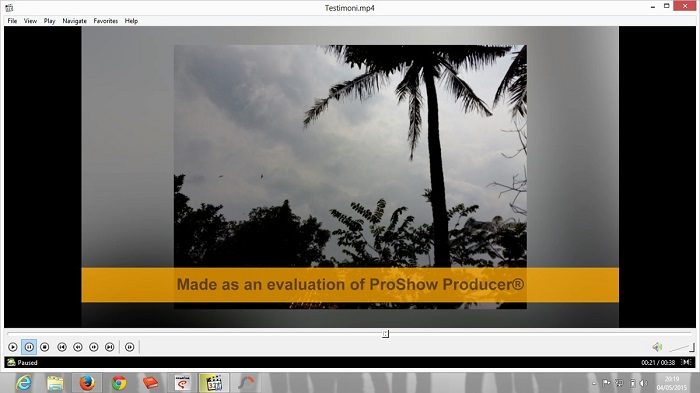This screenshot has width=700, height=393.
Task: Open the Action Center flag icon
Action: click(606, 383)
